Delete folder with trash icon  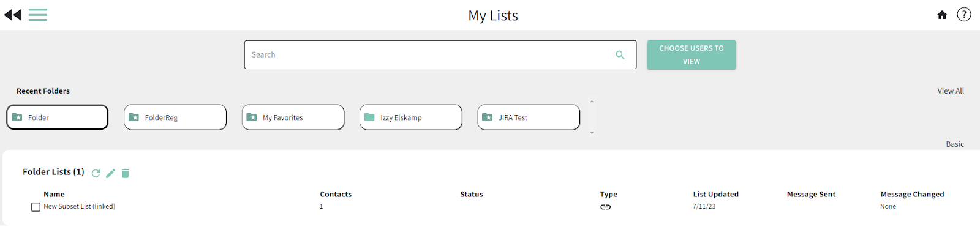click(x=126, y=173)
